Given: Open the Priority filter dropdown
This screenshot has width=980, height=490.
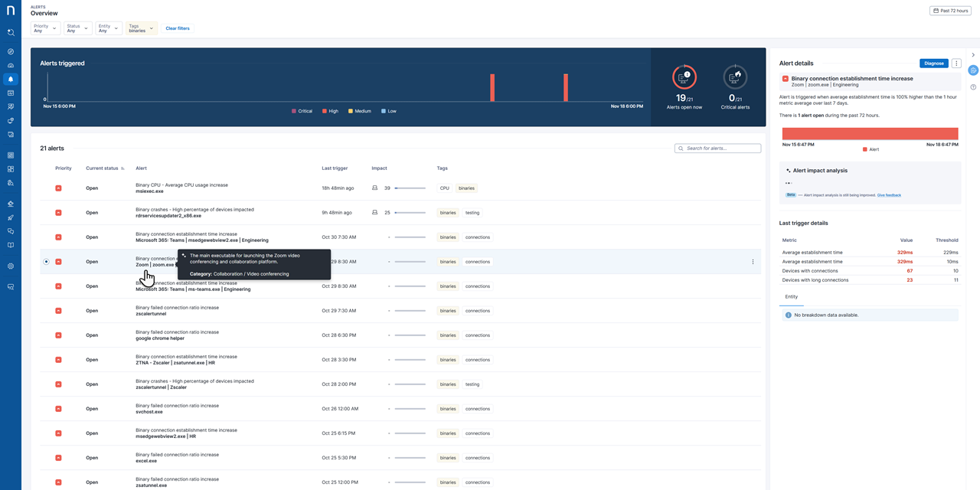Looking at the screenshot, I should 45,28.
